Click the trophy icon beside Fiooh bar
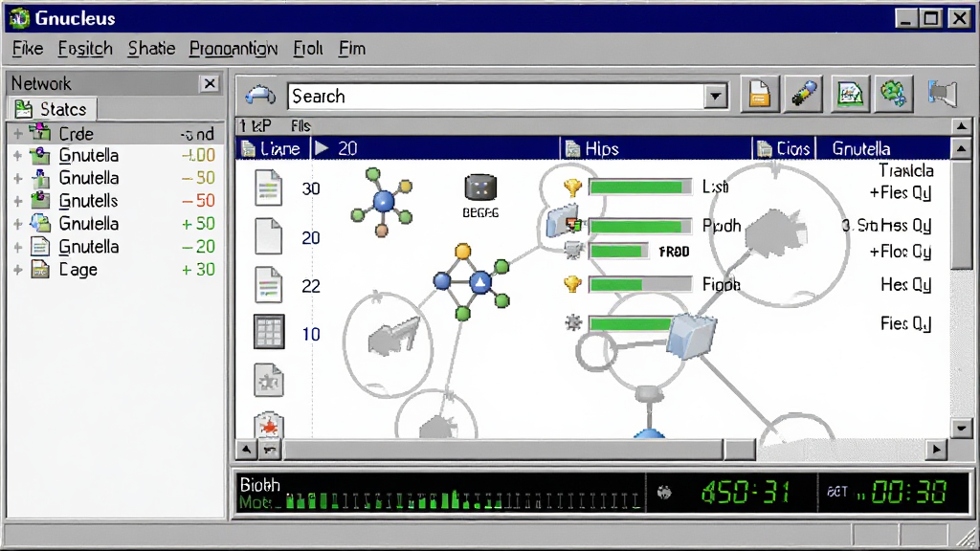 click(x=572, y=284)
